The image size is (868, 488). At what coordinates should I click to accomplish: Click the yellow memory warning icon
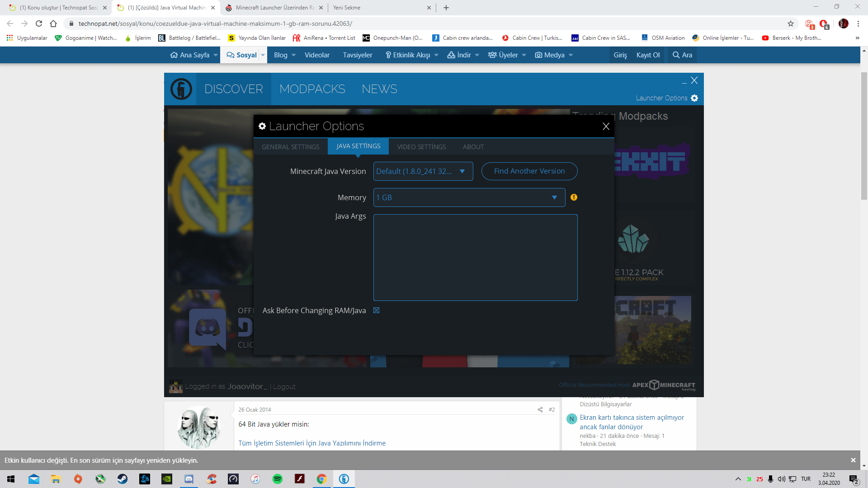[574, 197]
